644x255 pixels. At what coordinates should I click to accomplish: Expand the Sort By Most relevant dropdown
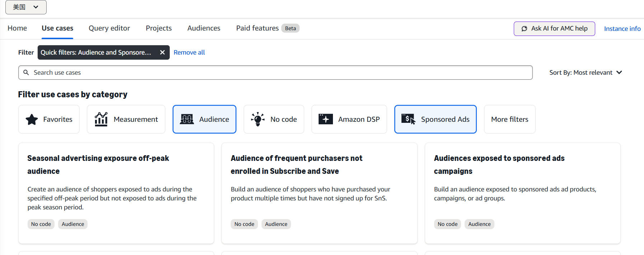click(586, 73)
